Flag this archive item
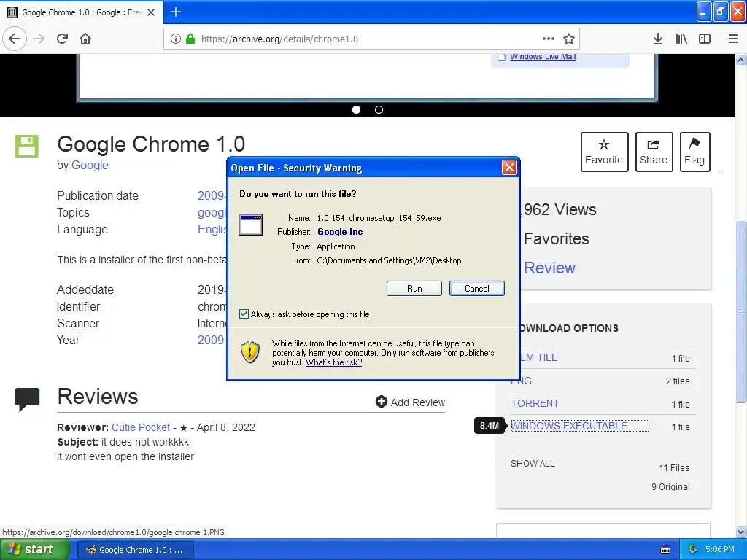The width and height of the screenshot is (747, 560). [694, 152]
